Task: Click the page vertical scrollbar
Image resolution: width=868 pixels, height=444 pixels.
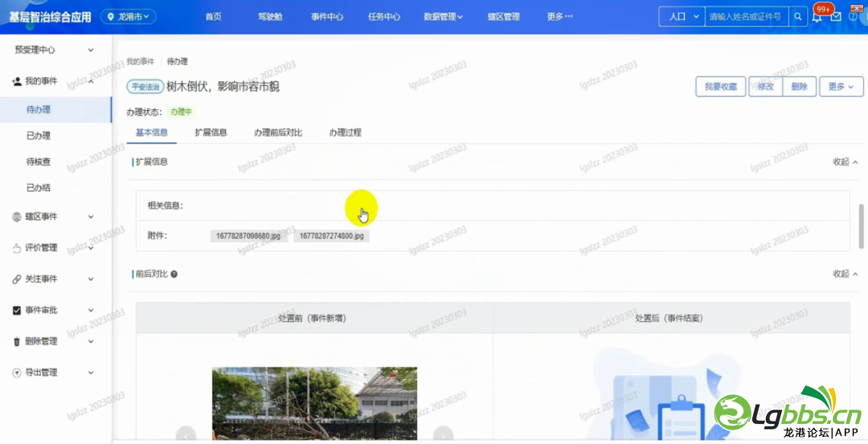Action: [x=861, y=226]
